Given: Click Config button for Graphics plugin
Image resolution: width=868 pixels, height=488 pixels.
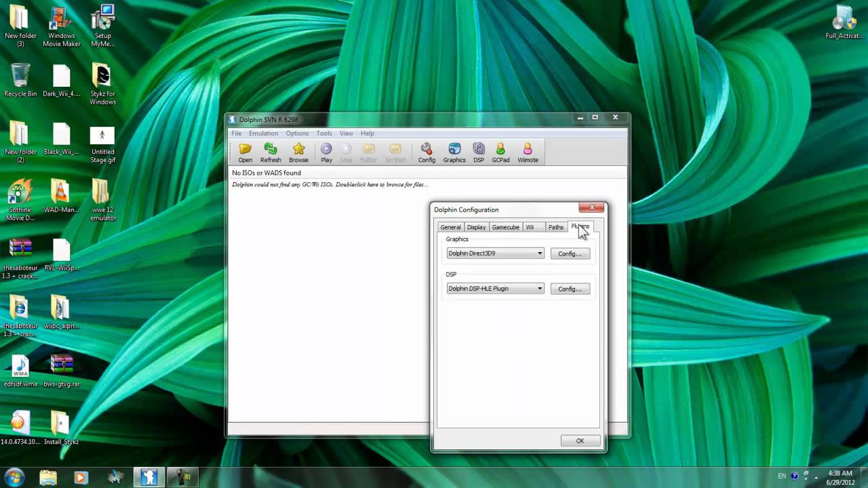Looking at the screenshot, I should point(570,253).
